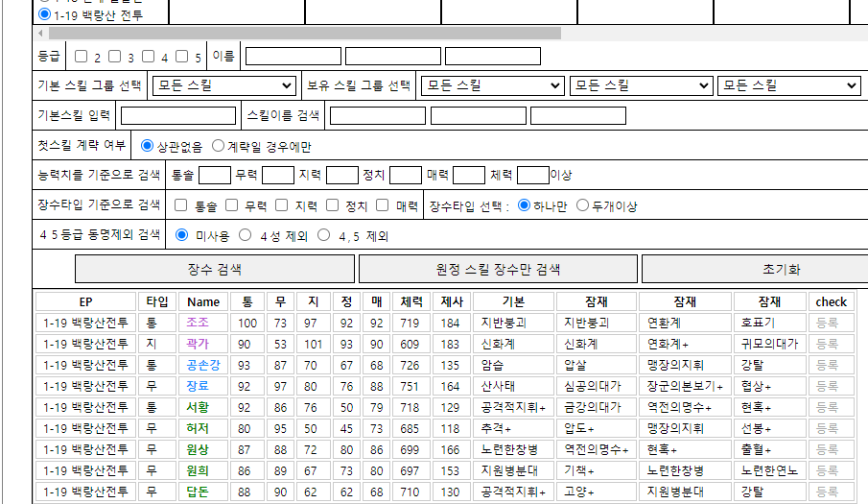
Task: Open general 곽가 name link
Action: click(198, 344)
